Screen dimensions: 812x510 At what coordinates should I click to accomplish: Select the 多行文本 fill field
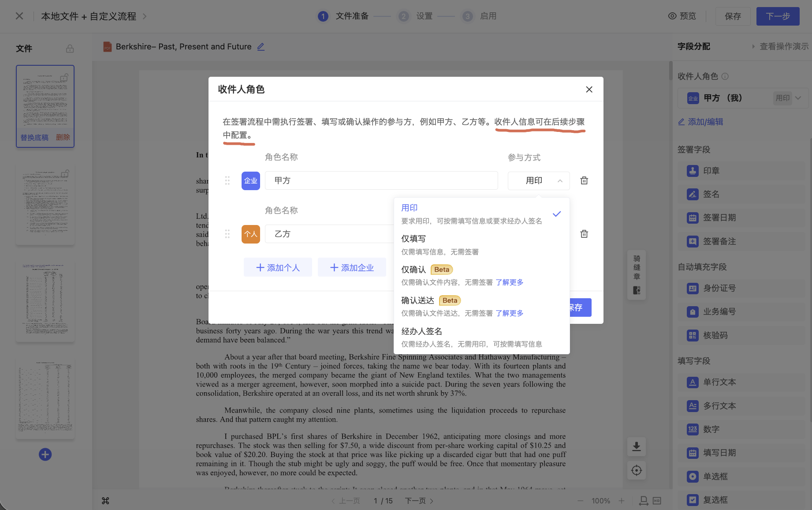[x=741, y=406]
